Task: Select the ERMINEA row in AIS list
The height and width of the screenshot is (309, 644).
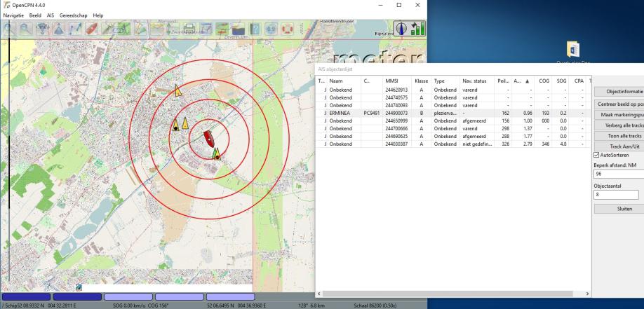Action: [453, 113]
